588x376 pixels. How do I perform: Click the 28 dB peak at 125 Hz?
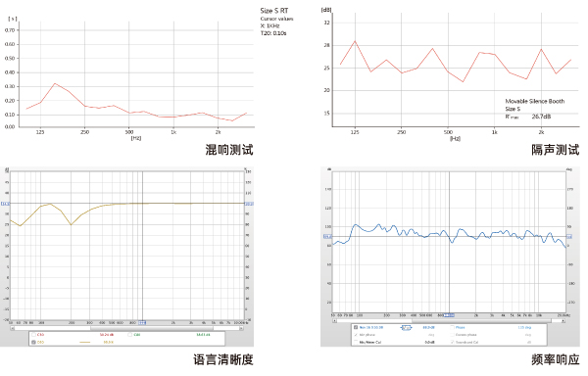click(355, 41)
